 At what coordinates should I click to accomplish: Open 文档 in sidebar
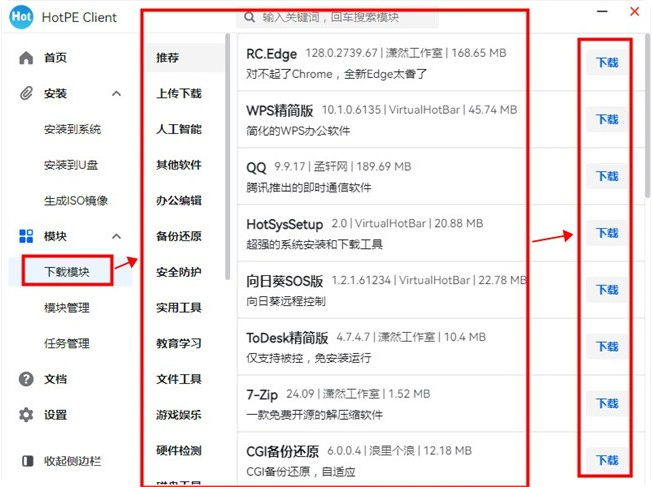coord(55,379)
